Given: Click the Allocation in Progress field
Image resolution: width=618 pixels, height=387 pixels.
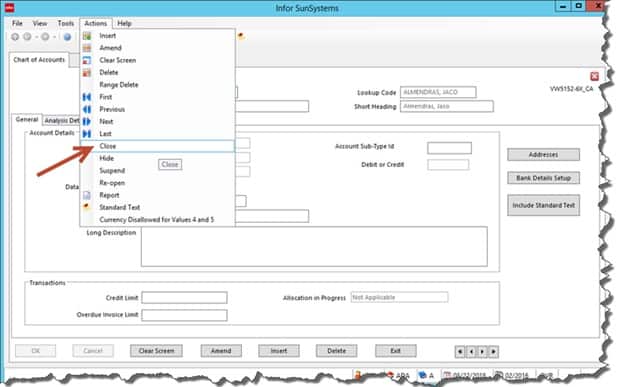Looking at the screenshot, I should [x=399, y=297].
